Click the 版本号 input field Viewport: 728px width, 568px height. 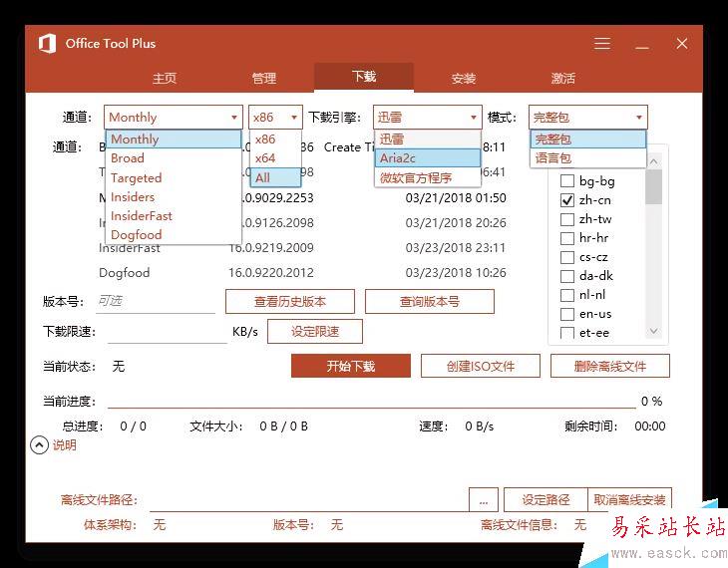[156, 302]
